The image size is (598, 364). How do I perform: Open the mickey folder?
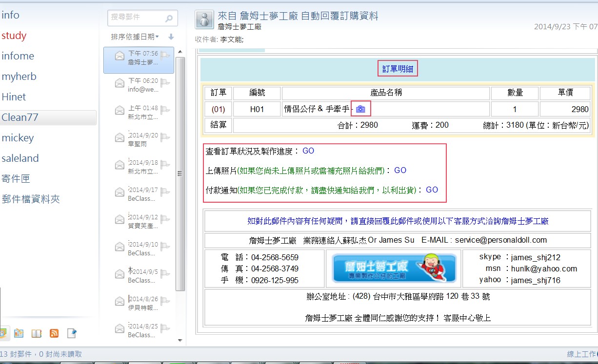18,138
